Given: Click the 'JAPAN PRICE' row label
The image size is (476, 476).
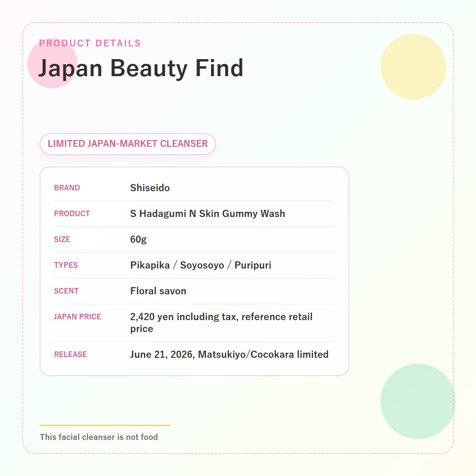Looking at the screenshot, I should coord(77,317).
